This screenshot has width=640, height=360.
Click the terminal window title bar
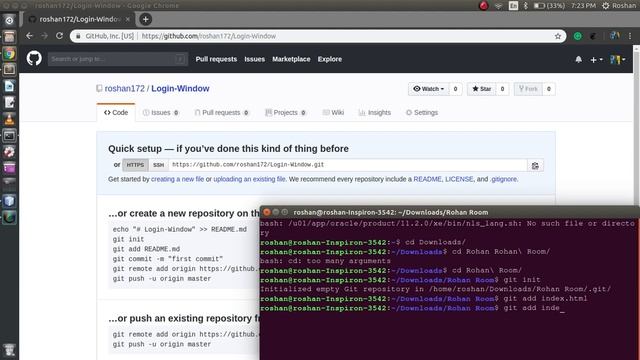point(449,212)
